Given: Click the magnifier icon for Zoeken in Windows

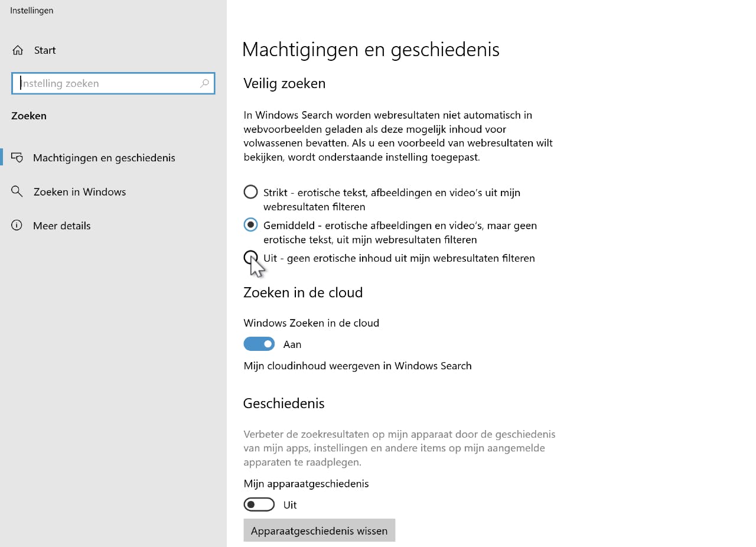Looking at the screenshot, I should coord(17,191).
